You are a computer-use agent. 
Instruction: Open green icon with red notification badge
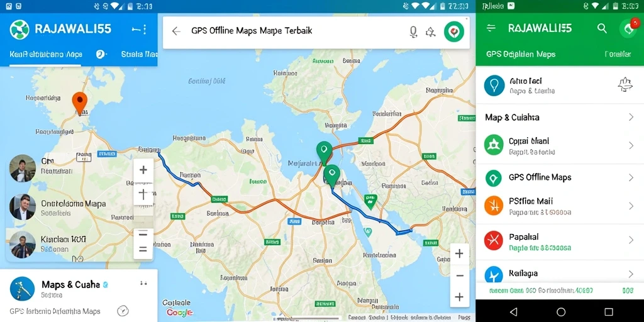click(x=628, y=28)
